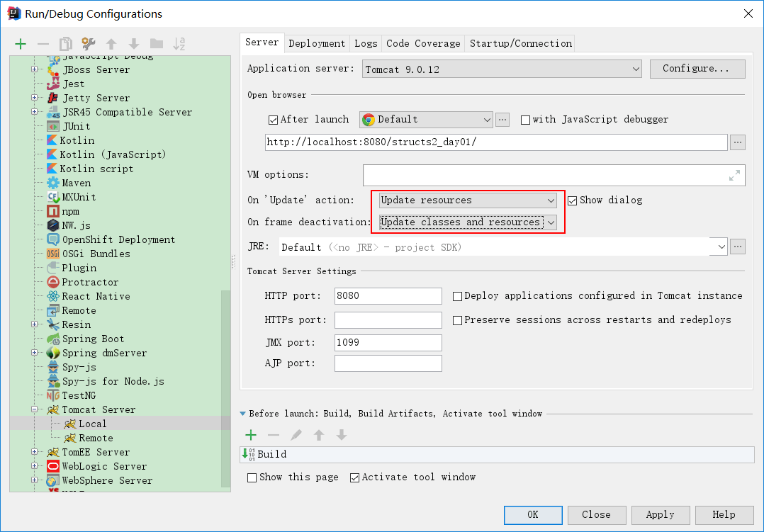764x532 pixels.
Task: Select Tomcat Server Local entry
Action: [85, 424]
